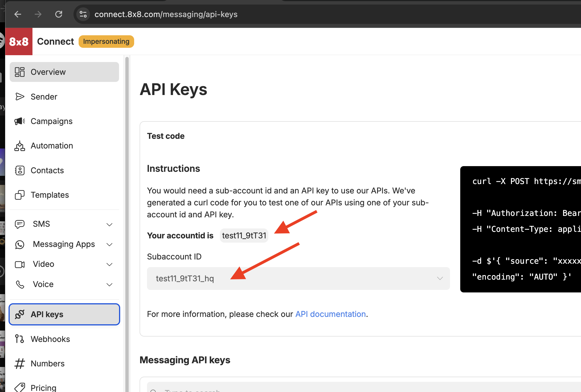The width and height of the screenshot is (581, 392).
Task: Select API keys in sidebar
Action: (x=64, y=314)
